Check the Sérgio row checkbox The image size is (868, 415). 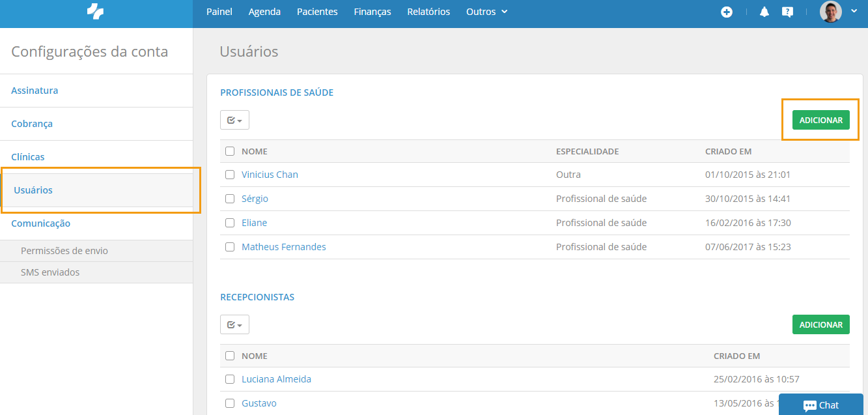[x=230, y=199]
